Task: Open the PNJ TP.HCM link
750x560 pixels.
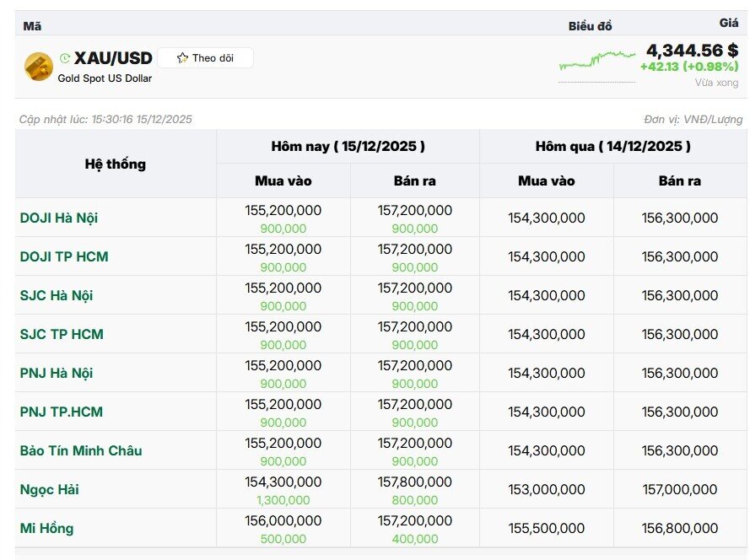Action: (62, 412)
